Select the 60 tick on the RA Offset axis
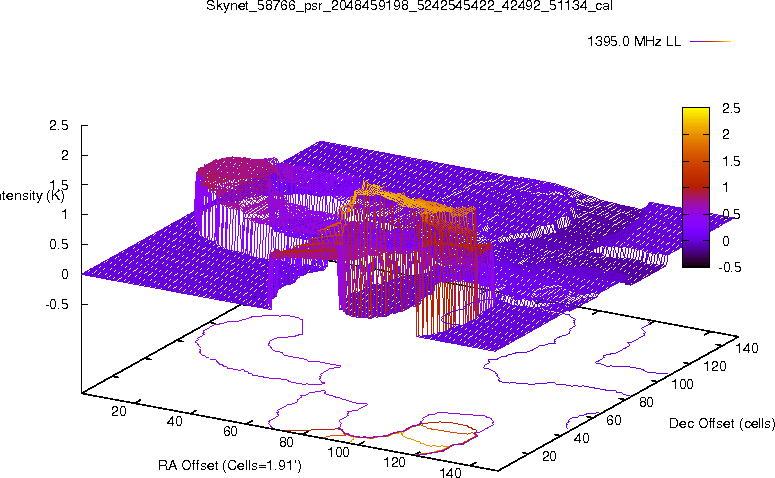The image size is (775, 478). click(x=230, y=431)
